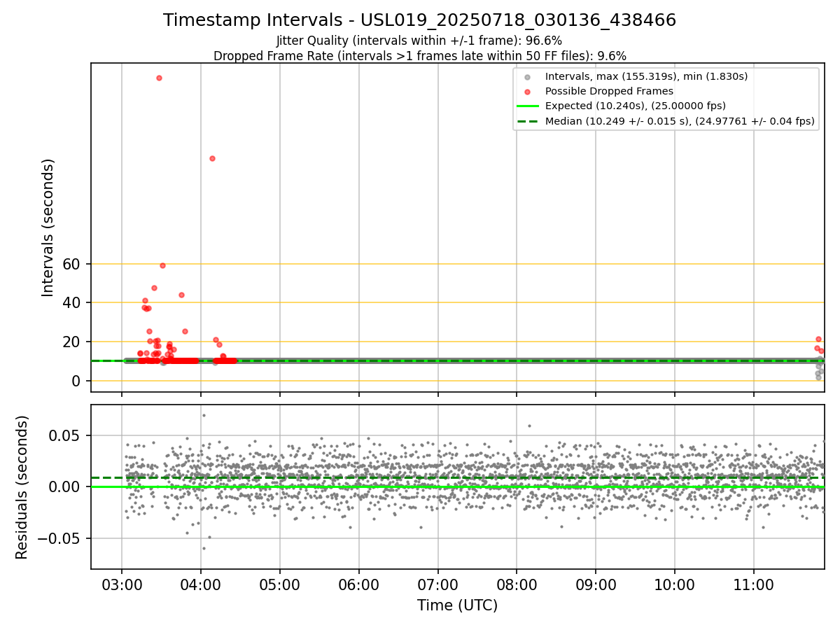Click the 'Jitter Quality' 96.6% subtitle line
Viewport: 840px width, 630px height.
click(419, 41)
